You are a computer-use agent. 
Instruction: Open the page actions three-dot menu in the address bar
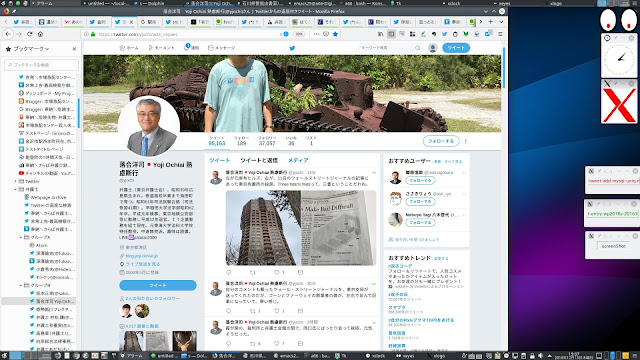[316, 34]
